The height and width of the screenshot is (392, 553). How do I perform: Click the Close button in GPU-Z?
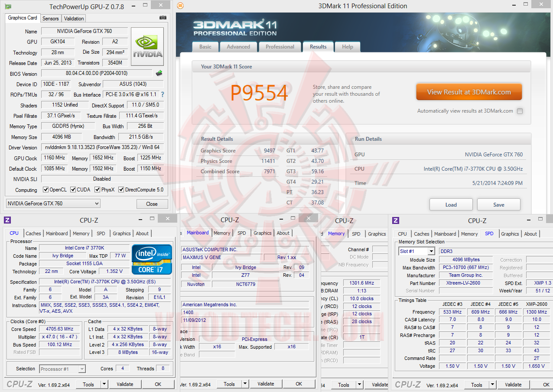pyautogui.click(x=152, y=204)
